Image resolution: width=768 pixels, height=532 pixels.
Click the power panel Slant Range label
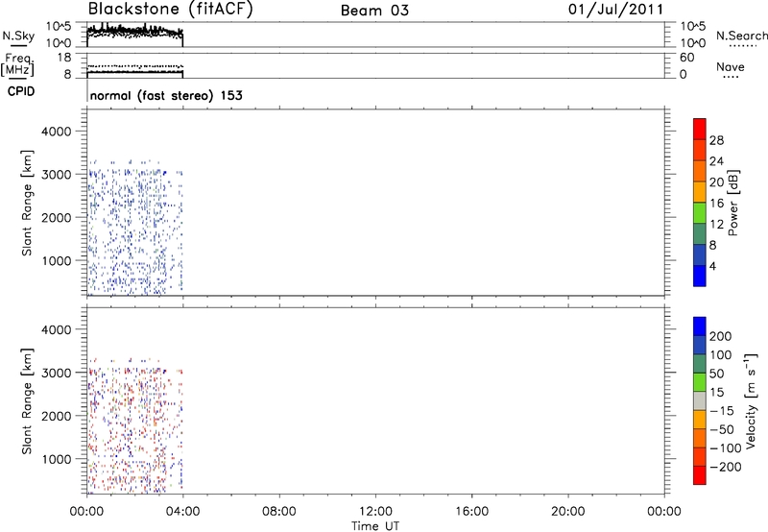click(x=27, y=203)
